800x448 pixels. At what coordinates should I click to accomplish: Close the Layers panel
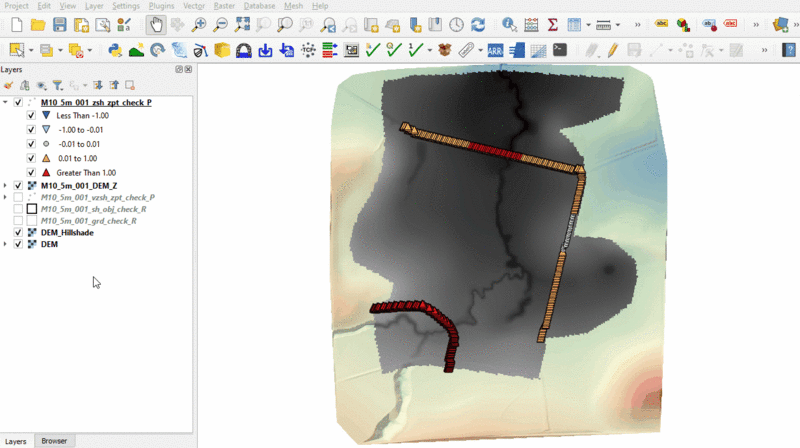[189, 70]
